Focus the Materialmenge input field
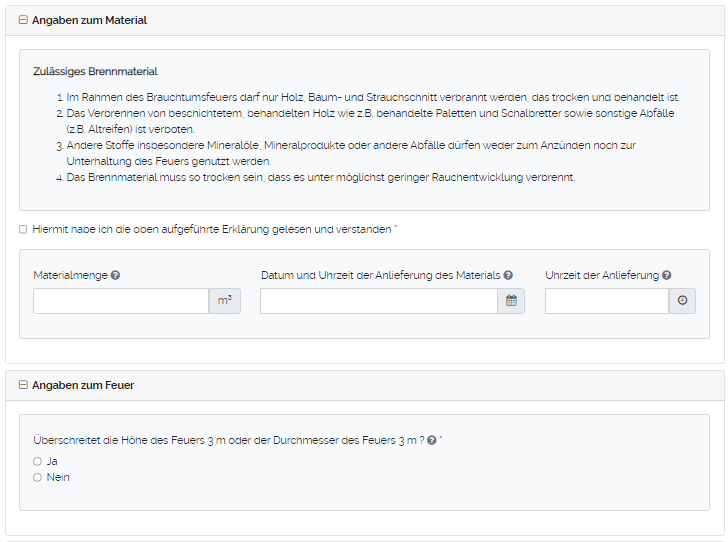728x542 pixels. [120, 301]
